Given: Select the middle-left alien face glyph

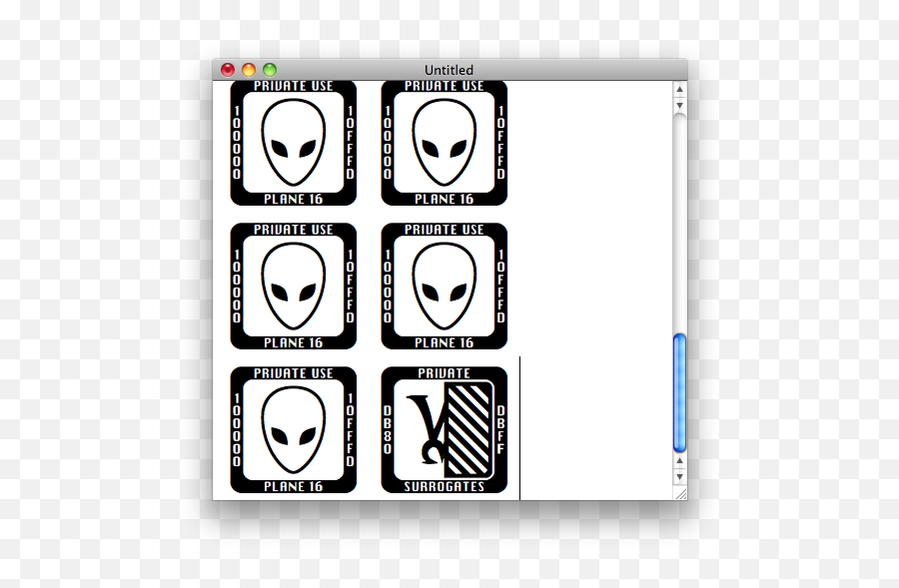Looking at the screenshot, I should (292, 285).
